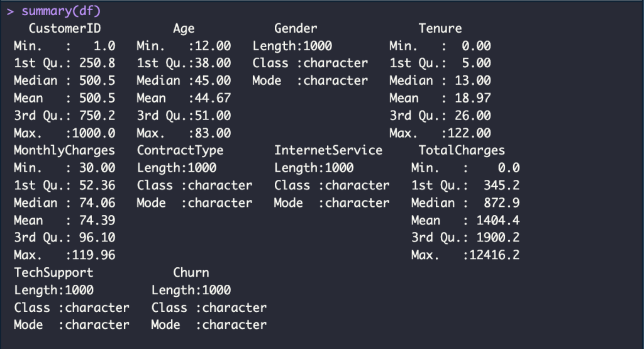
Task: Click the InternetService column header
Action: pyautogui.click(x=328, y=150)
